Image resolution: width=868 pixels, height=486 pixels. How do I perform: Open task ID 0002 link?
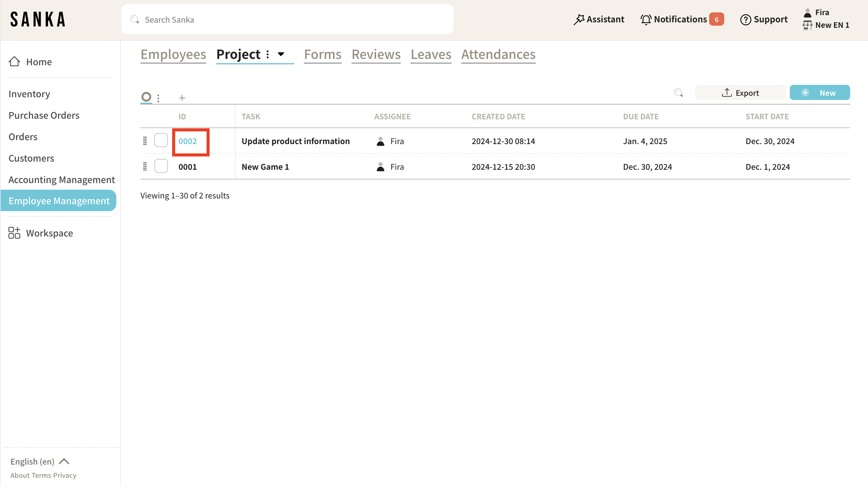[188, 141]
